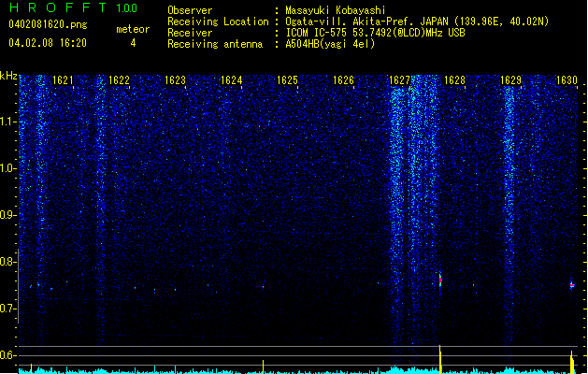Click the gray frequency range bar on left axis

pos(18,286)
